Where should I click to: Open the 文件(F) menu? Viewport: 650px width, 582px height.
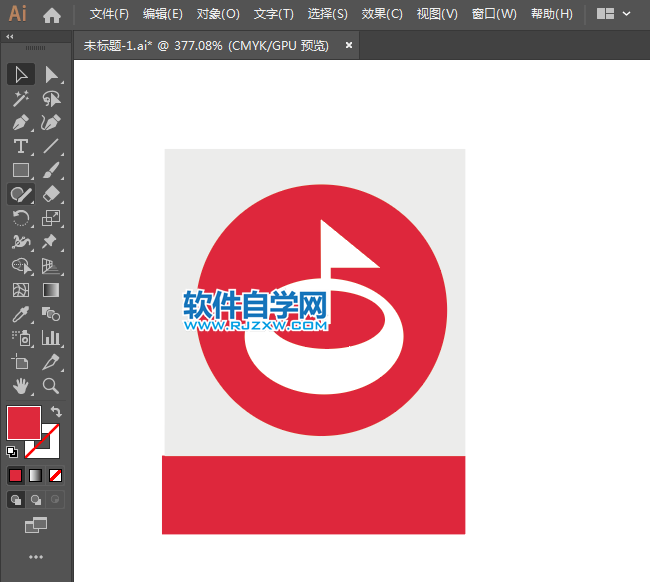pos(109,14)
